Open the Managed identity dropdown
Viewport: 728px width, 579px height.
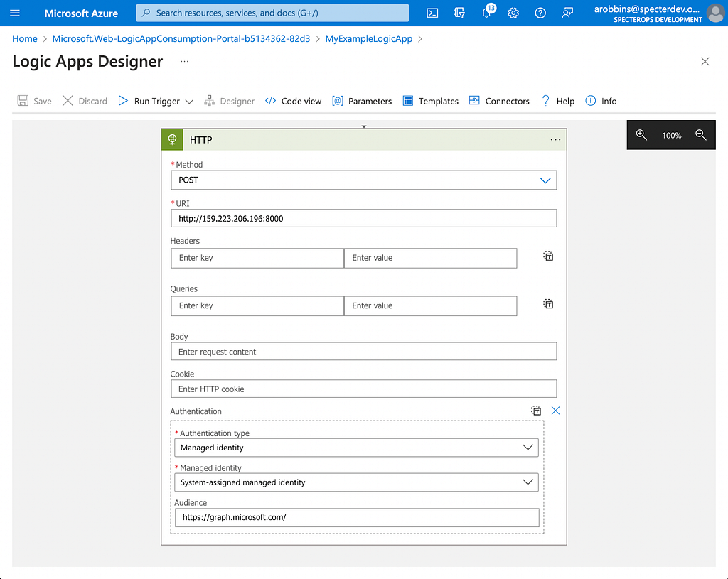(357, 482)
